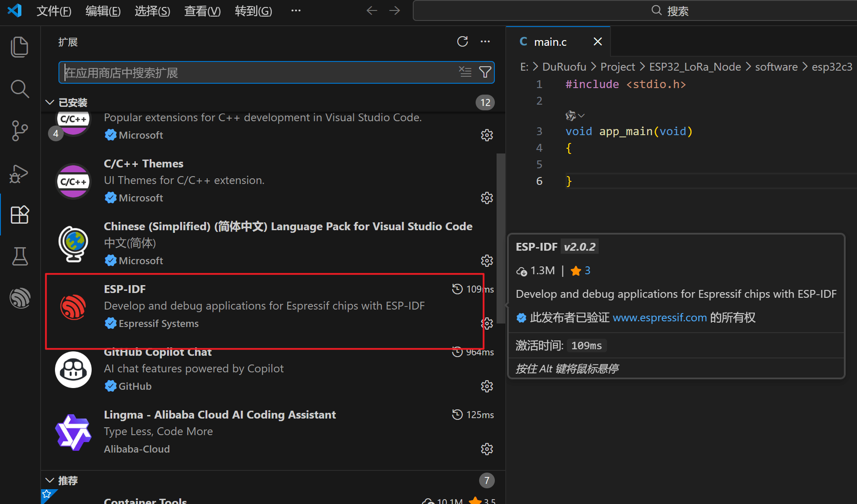Collapse the 推荐 recommended section
The height and width of the screenshot is (504, 857).
(50, 480)
